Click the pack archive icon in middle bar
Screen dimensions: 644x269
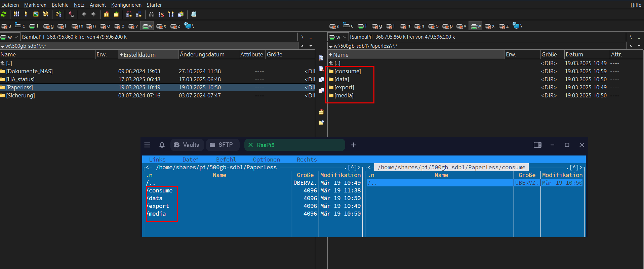(321, 112)
